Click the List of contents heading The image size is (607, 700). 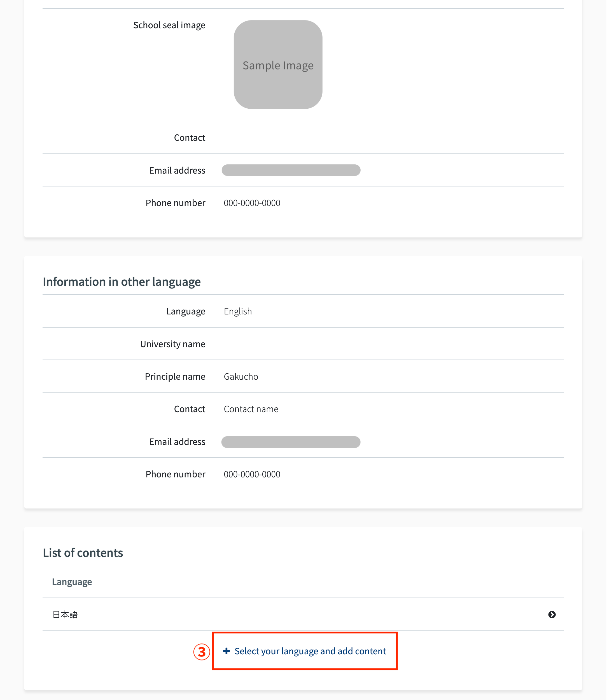point(83,553)
